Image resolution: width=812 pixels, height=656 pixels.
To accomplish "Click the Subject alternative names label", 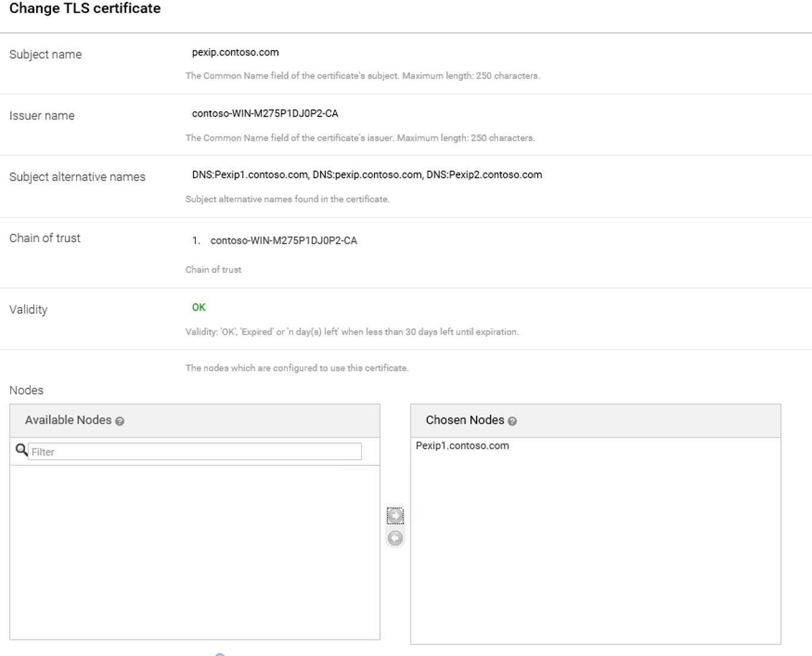I will coord(77,177).
